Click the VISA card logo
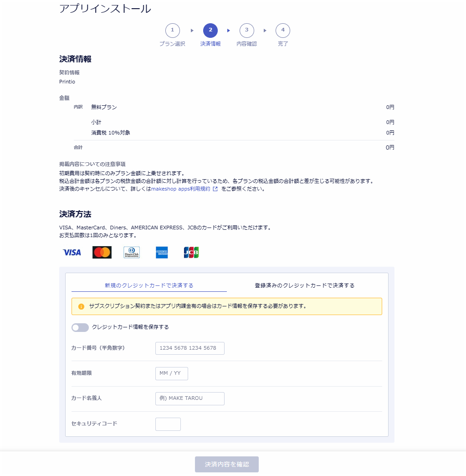466x476 pixels. (x=72, y=253)
